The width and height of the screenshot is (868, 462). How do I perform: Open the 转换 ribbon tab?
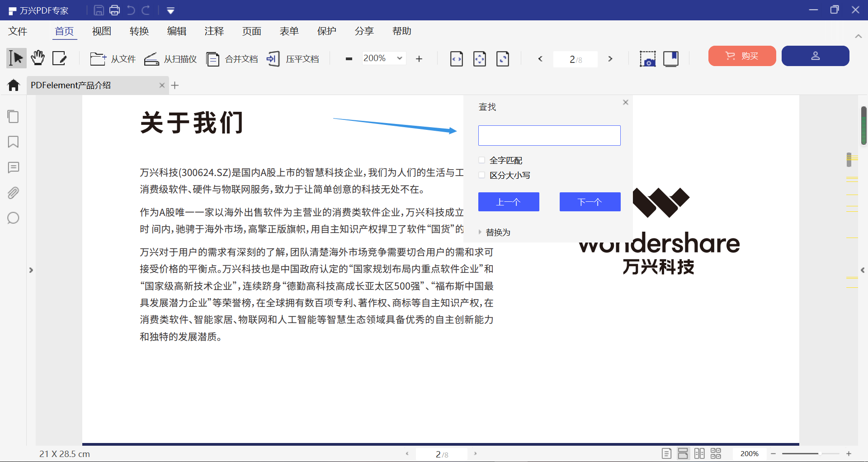139,31
